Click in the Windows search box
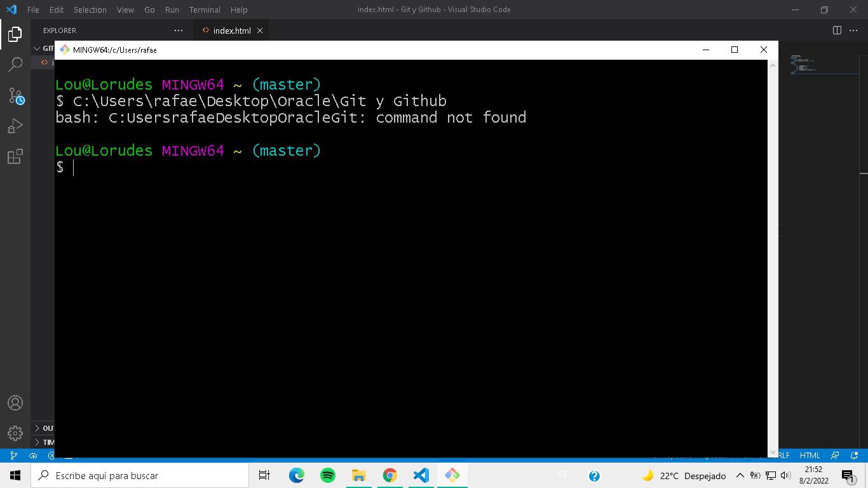Image resolution: width=868 pixels, height=488 pixels. point(140,475)
